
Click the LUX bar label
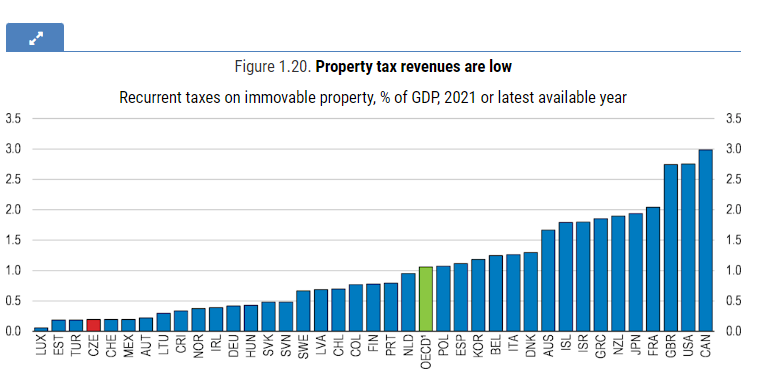tap(42, 345)
